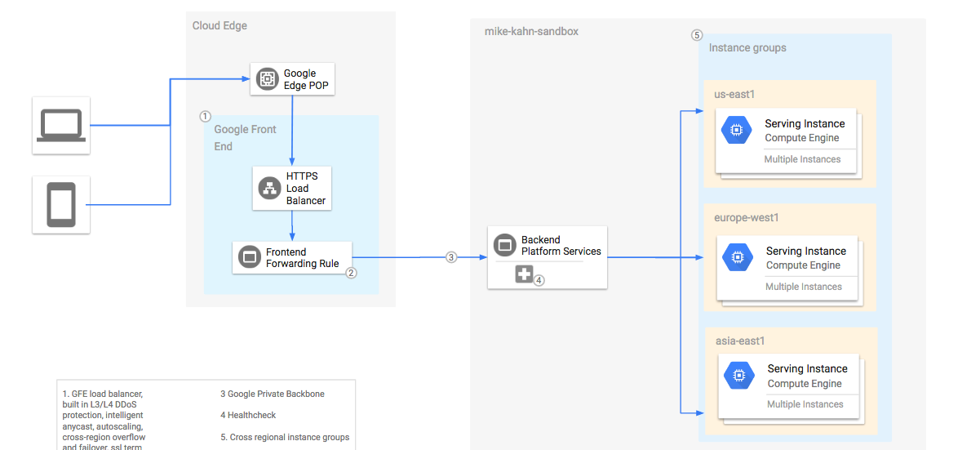This screenshot has width=980, height=450.
Task: Click the HTTPS Load Balancer label
Action: pyautogui.click(x=306, y=189)
